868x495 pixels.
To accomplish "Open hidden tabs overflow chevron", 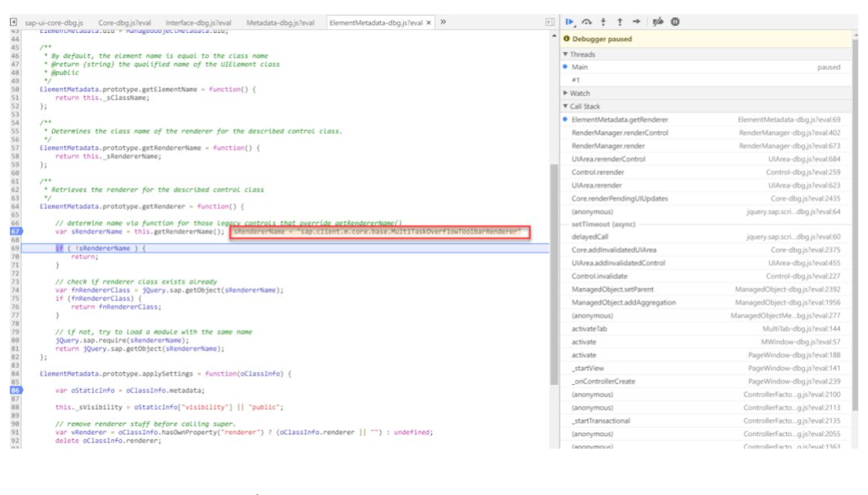I will pyautogui.click(x=443, y=22).
